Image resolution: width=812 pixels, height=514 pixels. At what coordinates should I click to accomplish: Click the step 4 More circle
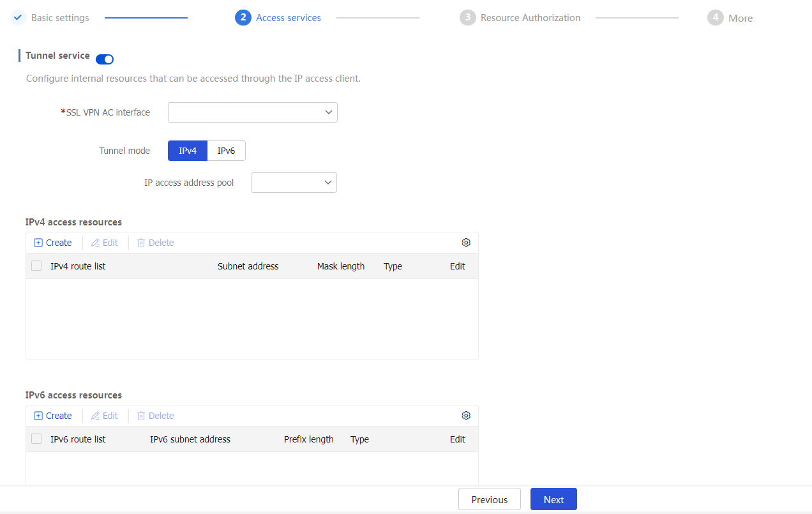(715, 18)
